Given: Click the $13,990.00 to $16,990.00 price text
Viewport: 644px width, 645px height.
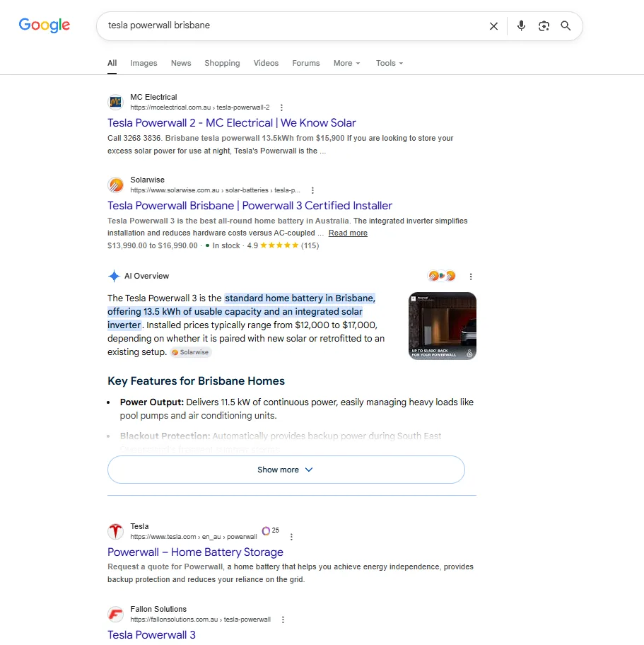Looking at the screenshot, I should point(152,245).
